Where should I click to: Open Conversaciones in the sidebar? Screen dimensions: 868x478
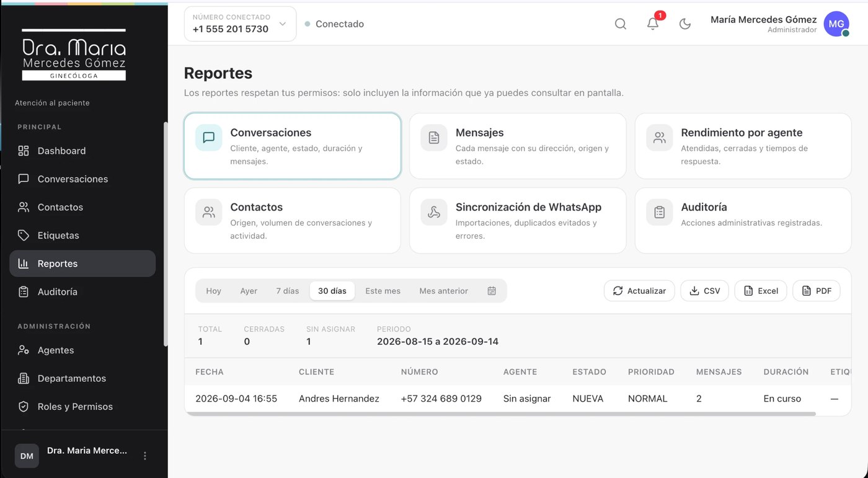click(x=82, y=179)
